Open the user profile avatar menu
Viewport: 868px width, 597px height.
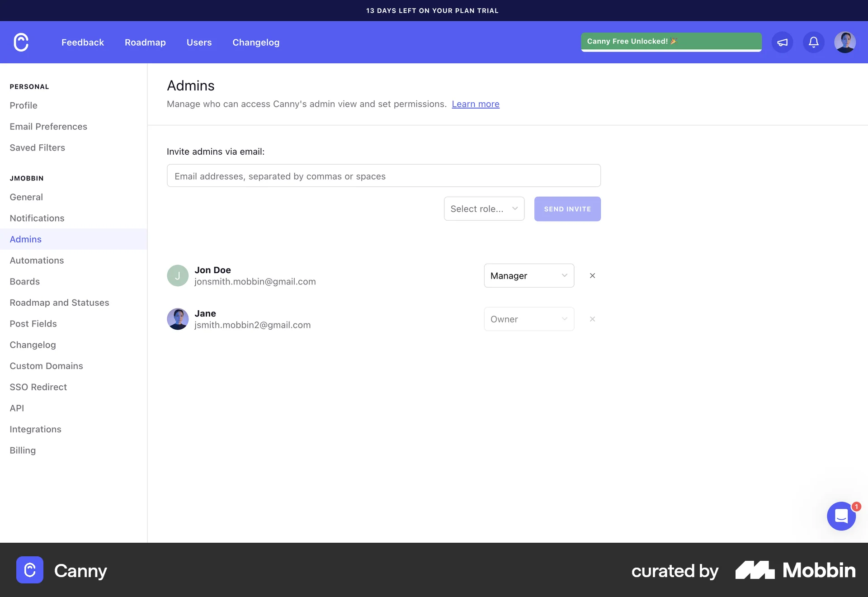[845, 42]
